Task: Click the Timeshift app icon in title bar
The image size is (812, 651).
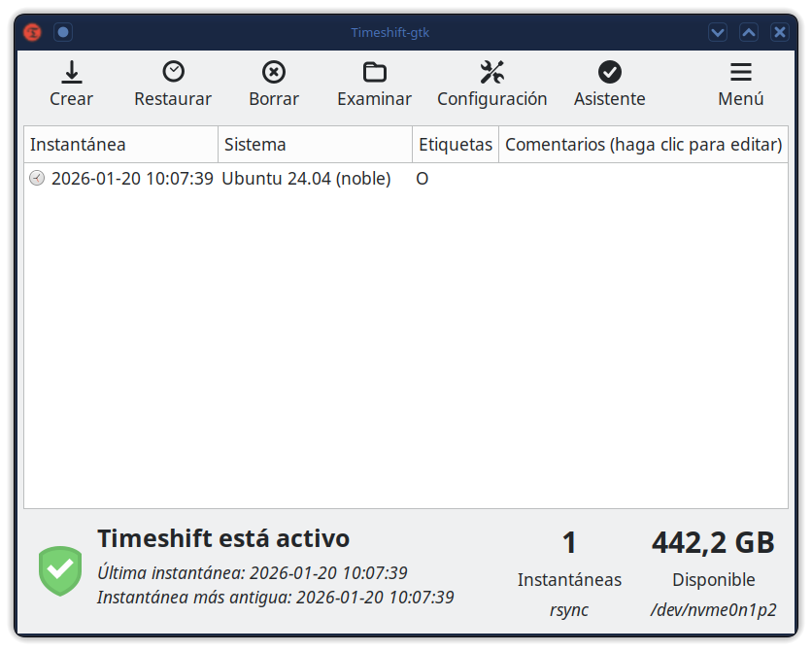Action: point(33,32)
